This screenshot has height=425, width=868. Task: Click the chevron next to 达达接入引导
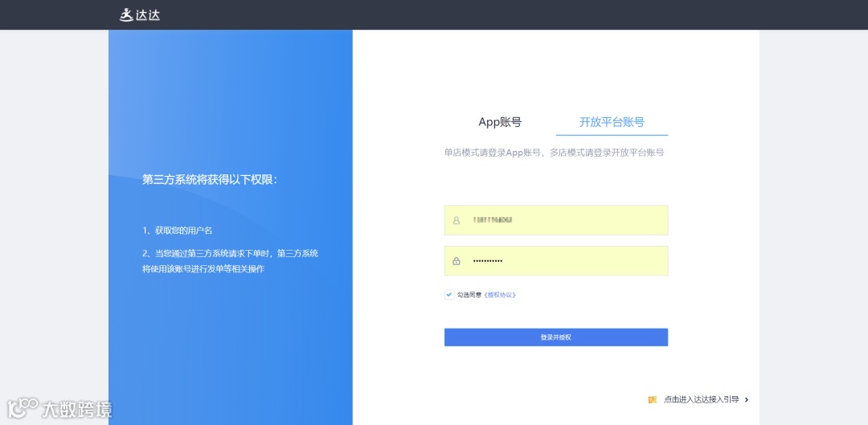click(x=747, y=399)
